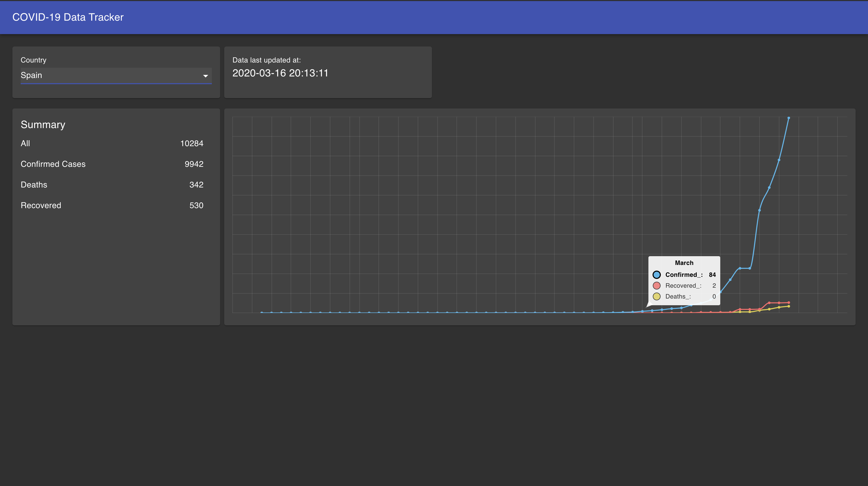Click the All total count 10284
This screenshot has width=868, height=486.
coord(191,143)
